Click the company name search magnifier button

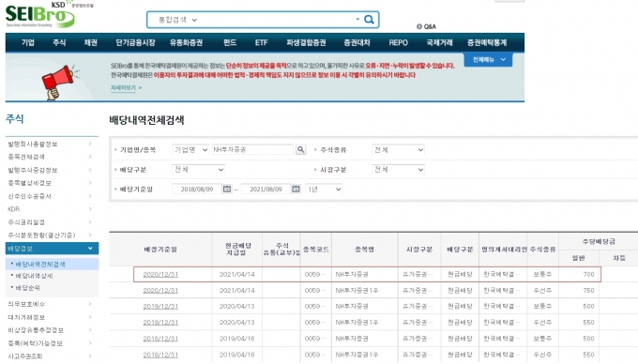pos(300,150)
